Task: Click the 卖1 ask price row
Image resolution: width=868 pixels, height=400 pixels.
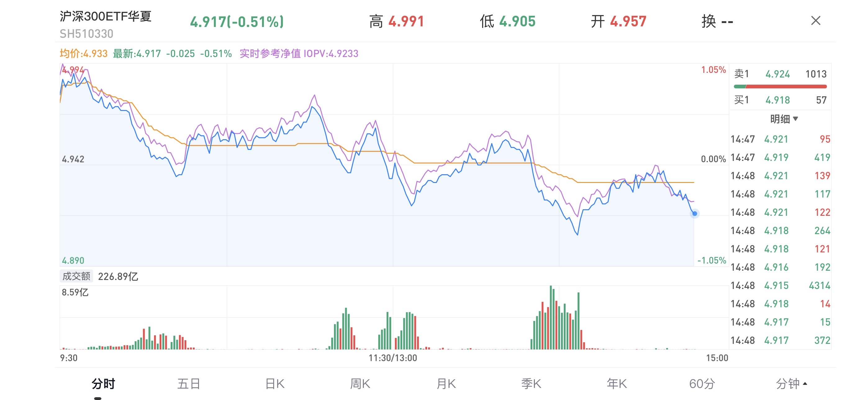Action: (x=780, y=74)
